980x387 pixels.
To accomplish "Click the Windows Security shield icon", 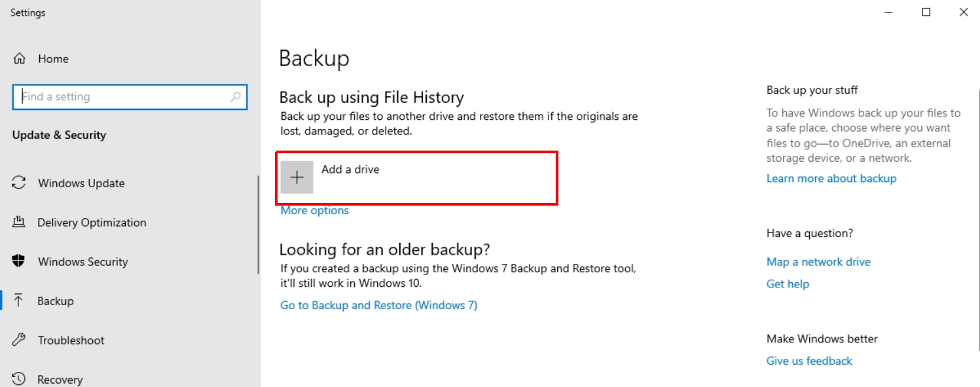I will coord(19,262).
